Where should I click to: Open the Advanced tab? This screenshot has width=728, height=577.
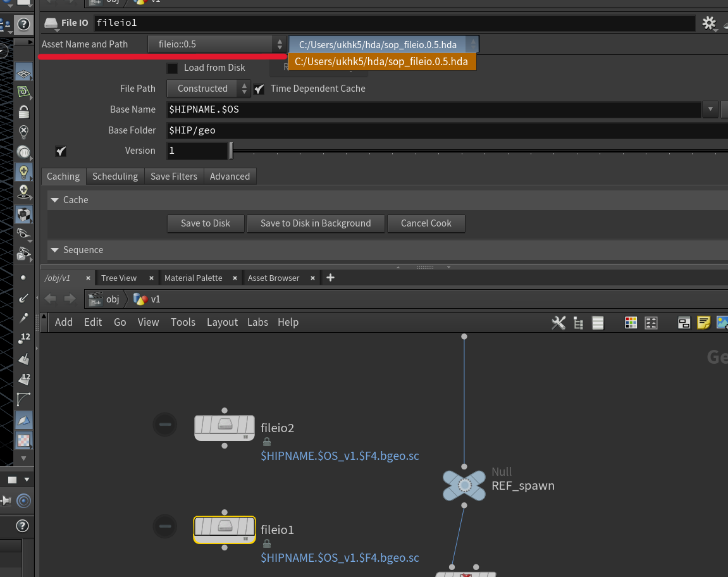[x=230, y=177]
